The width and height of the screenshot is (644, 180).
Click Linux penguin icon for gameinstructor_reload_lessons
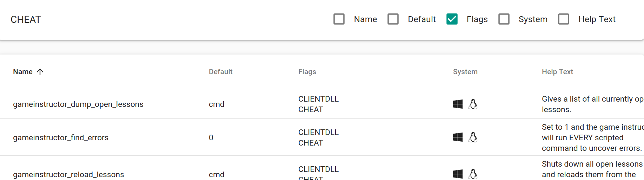coord(473,174)
